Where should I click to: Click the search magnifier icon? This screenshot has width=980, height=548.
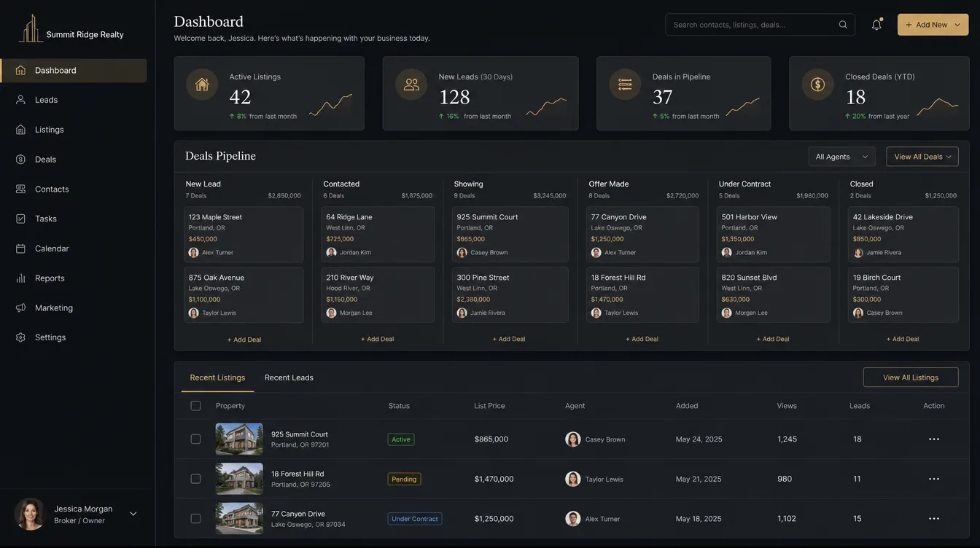(x=843, y=25)
